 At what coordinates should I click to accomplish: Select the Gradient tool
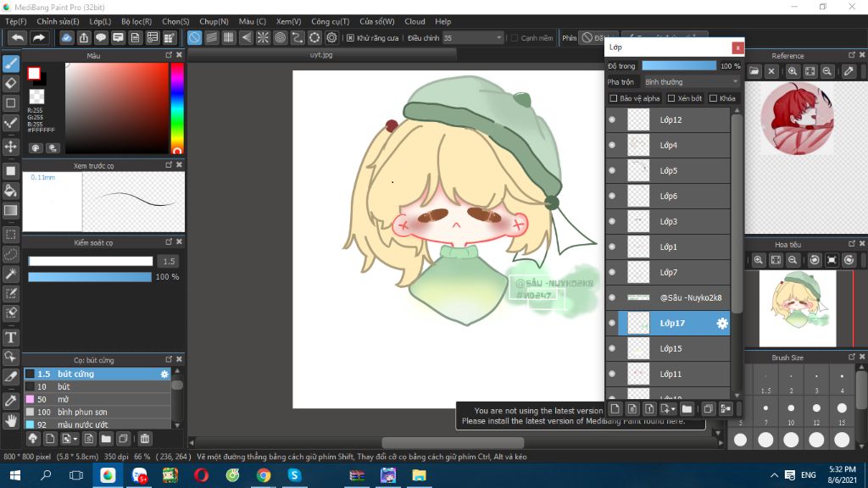10,210
